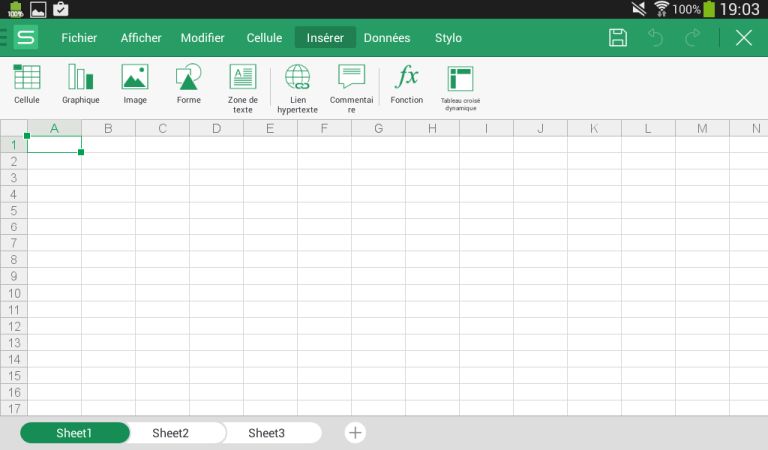
Task: Select column B header
Action: click(x=108, y=128)
